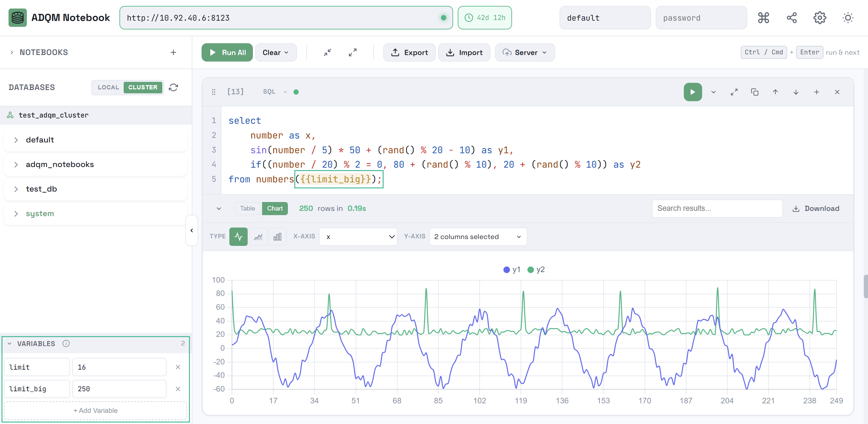Toggle light/dark theme sun icon
868x424 pixels.
click(x=847, y=18)
